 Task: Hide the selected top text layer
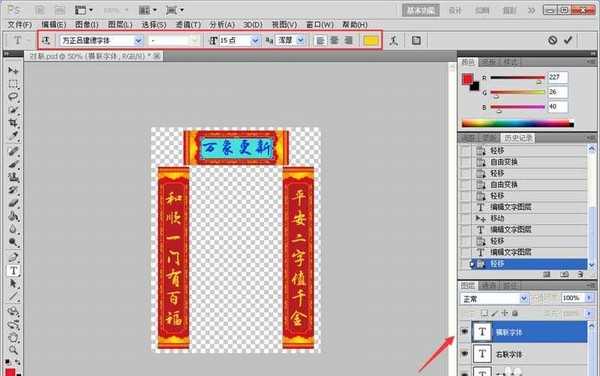coord(464,332)
